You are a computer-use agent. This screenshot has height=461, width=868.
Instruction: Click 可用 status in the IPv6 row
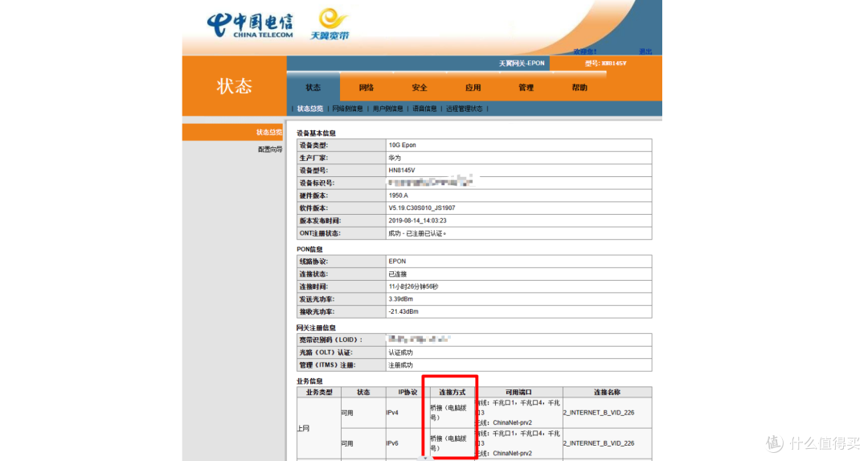coord(347,443)
